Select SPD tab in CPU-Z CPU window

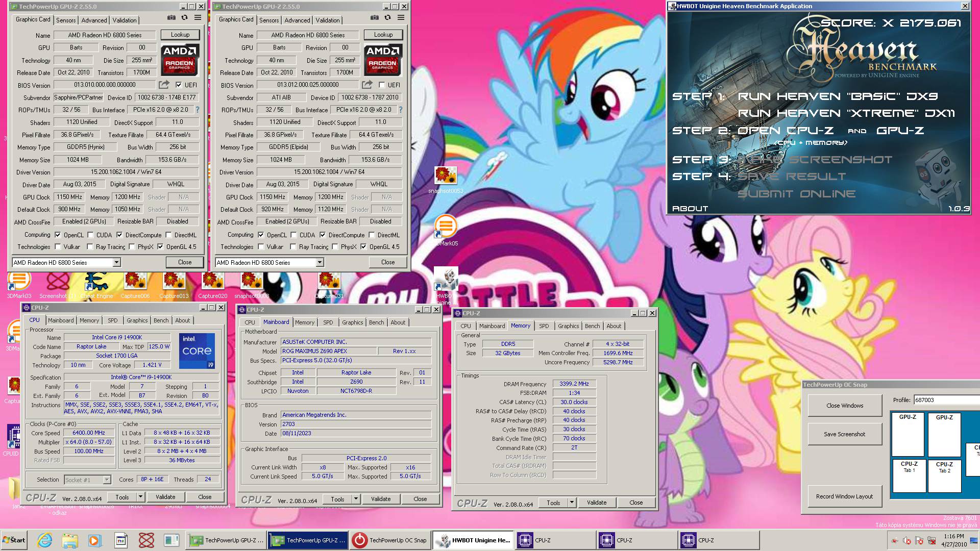(x=113, y=320)
